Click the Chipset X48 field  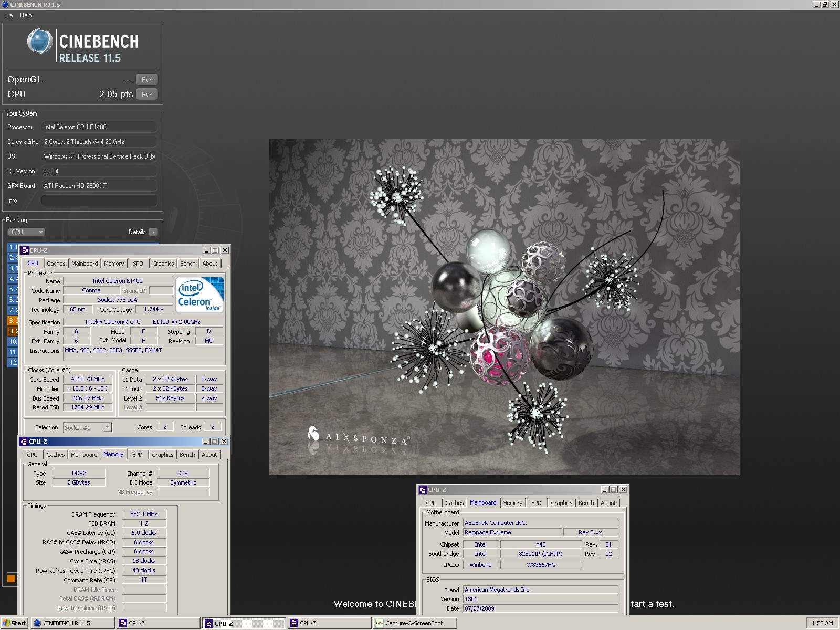pyautogui.click(x=541, y=544)
